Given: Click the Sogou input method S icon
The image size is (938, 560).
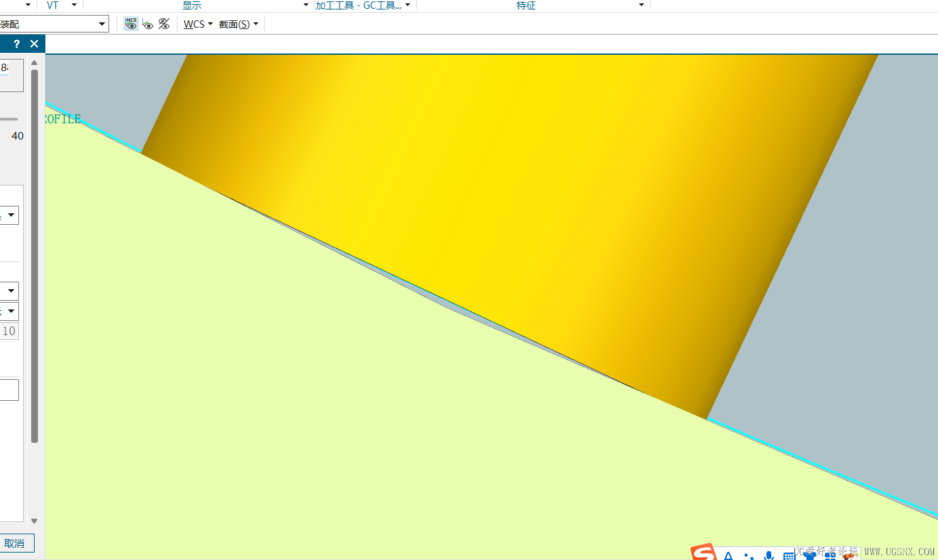Looking at the screenshot, I should 703,552.
